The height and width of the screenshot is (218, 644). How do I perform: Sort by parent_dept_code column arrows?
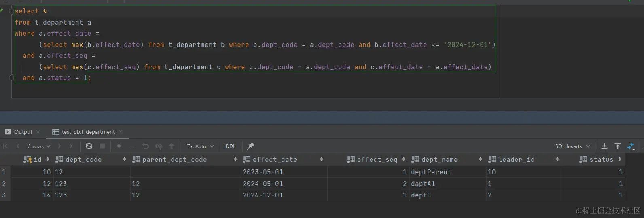point(235,159)
